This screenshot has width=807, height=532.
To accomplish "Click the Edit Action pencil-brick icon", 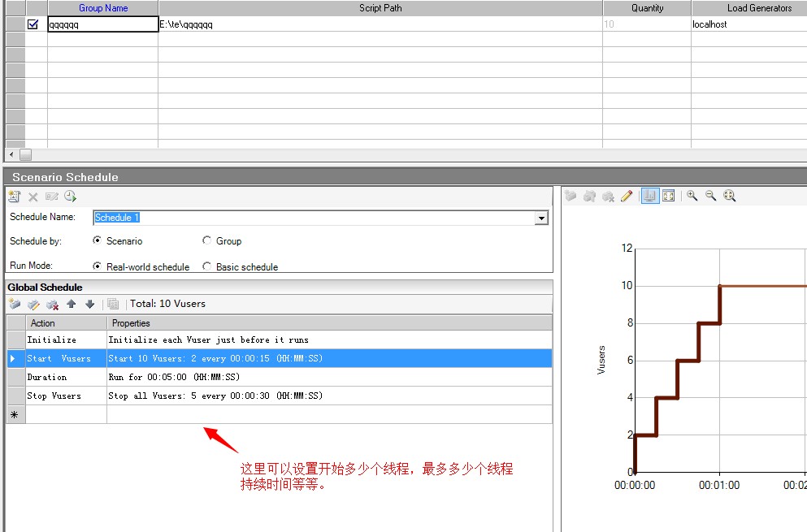I will point(33,304).
